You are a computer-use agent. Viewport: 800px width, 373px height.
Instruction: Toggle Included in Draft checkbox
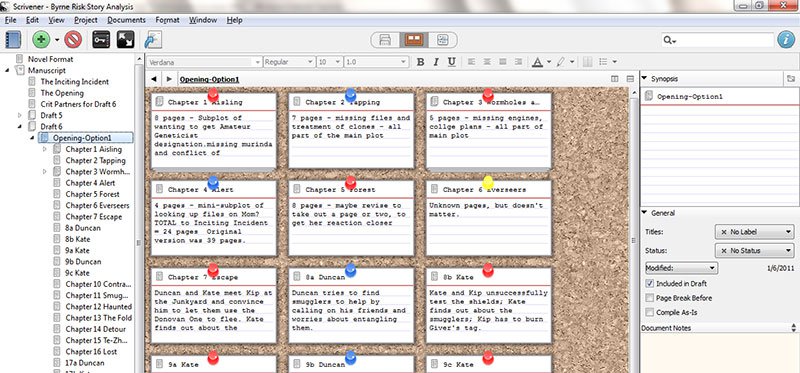[x=649, y=283]
